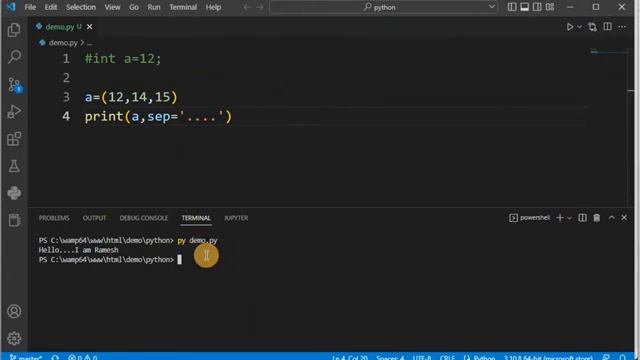Image resolution: width=640 pixels, height=360 pixels.
Task: Open the Terminal menu
Action: (183, 7)
